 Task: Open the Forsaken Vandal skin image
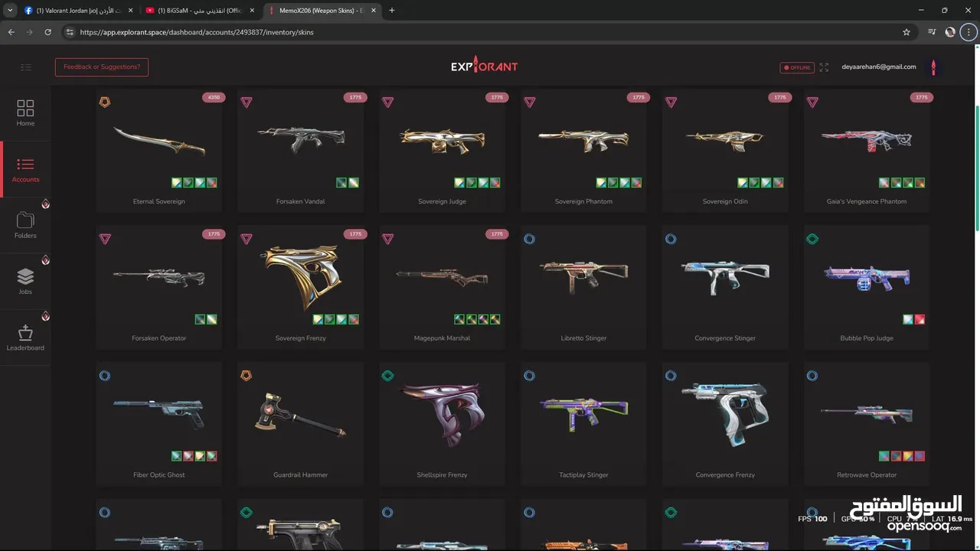301,139
